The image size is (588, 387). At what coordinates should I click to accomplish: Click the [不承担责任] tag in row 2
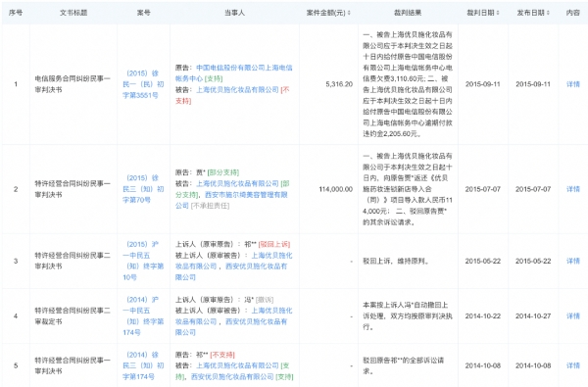tap(210, 206)
